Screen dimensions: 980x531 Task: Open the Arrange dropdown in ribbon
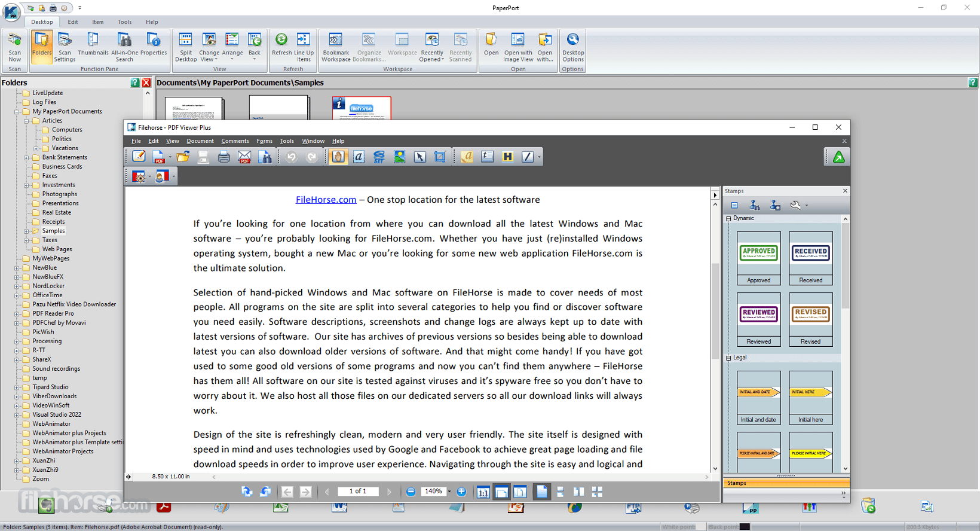tap(232, 47)
